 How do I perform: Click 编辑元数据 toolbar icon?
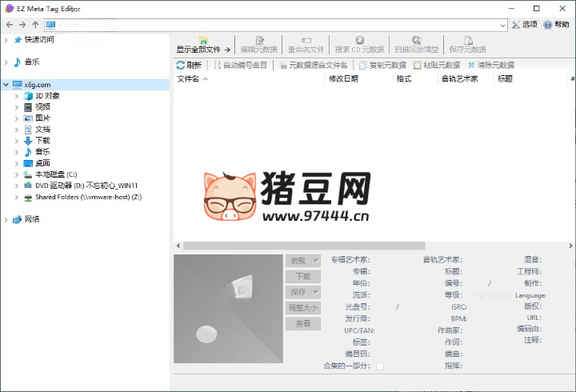coord(260,40)
